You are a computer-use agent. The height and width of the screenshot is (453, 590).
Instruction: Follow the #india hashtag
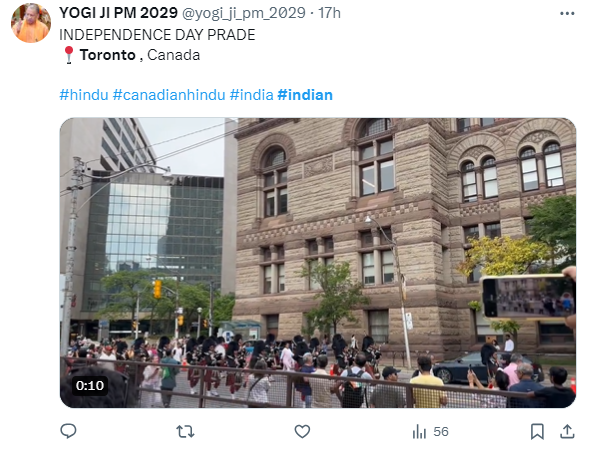tap(251, 95)
